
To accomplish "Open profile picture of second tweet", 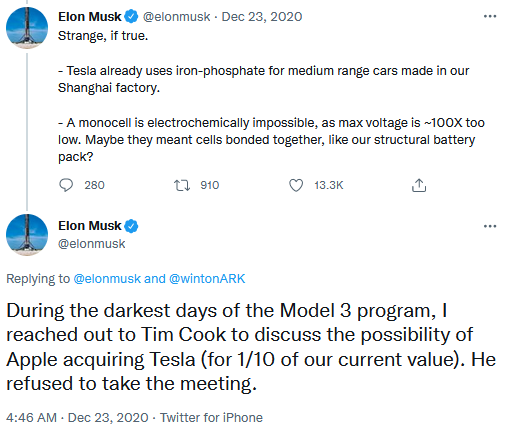I will (x=27, y=235).
